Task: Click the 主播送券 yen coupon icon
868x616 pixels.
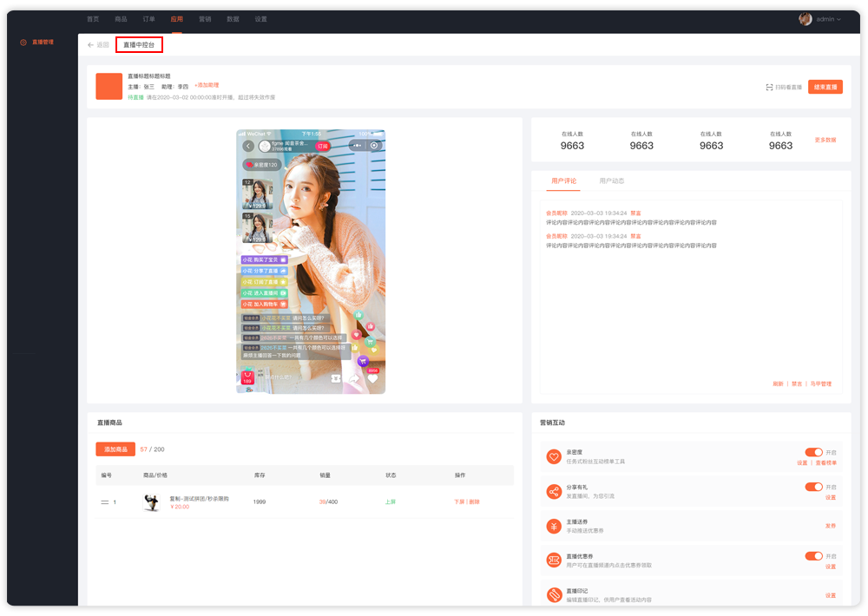Action: (x=554, y=526)
